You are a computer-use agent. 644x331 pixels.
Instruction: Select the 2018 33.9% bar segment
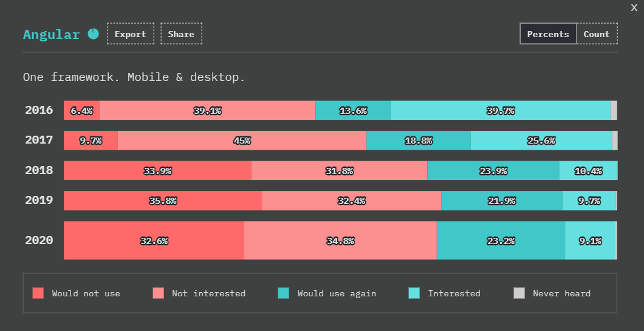[x=158, y=170]
